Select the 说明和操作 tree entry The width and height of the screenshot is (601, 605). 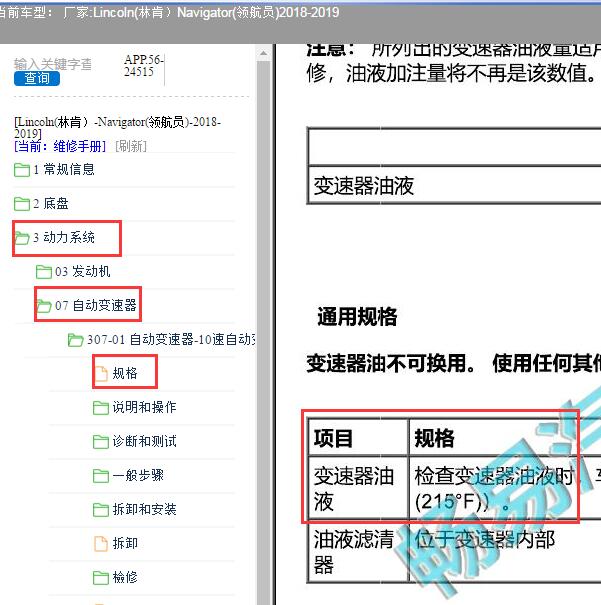coord(144,407)
